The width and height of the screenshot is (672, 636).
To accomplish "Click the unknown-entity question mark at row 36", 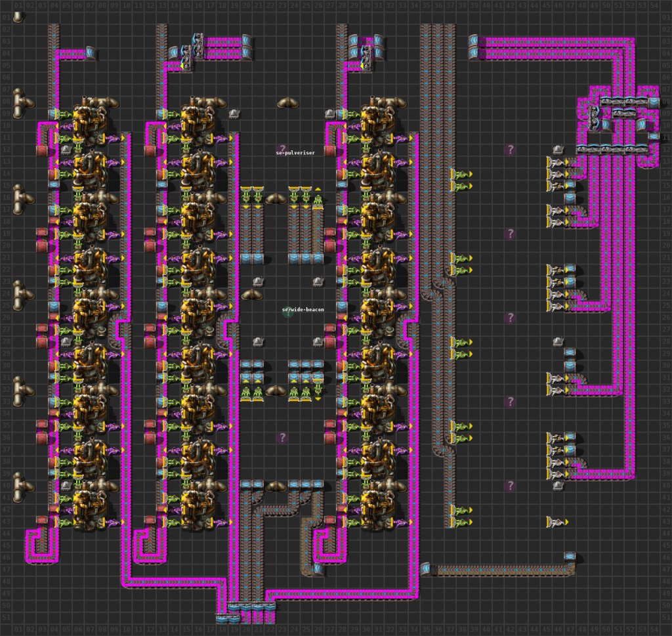I will [x=282, y=438].
